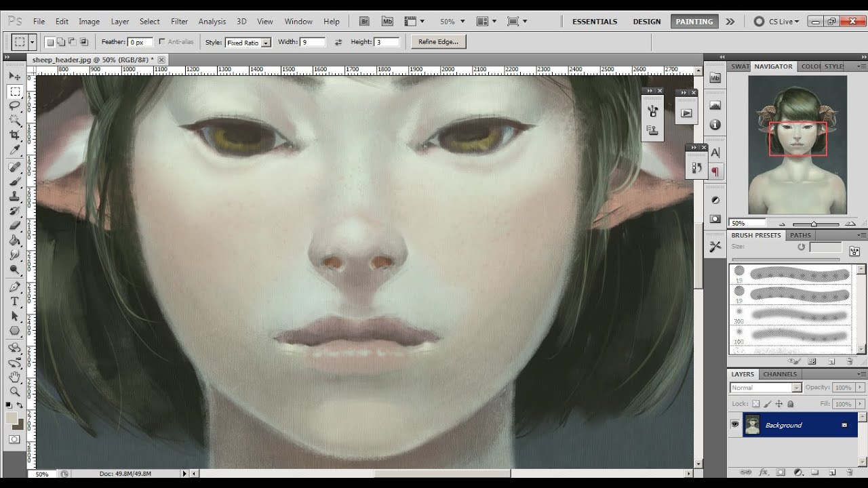Switch to the Swatches tab
The image size is (868, 488).
(x=739, y=66)
